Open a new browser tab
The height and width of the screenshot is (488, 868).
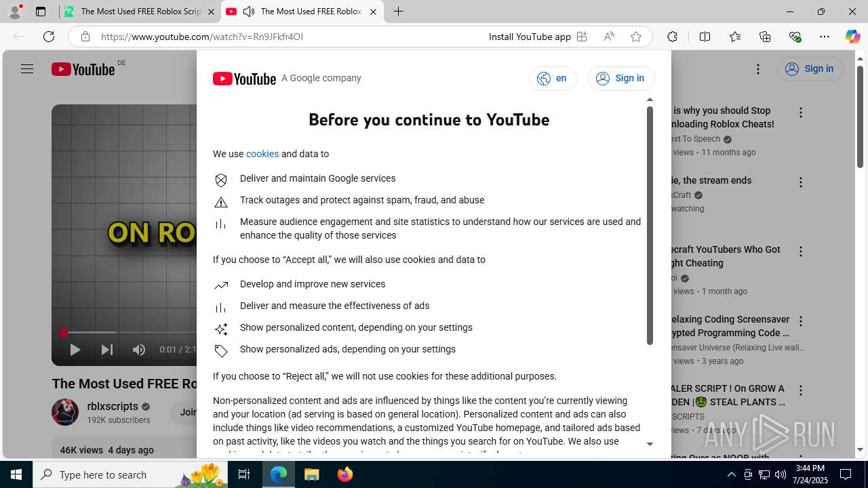coord(399,12)
